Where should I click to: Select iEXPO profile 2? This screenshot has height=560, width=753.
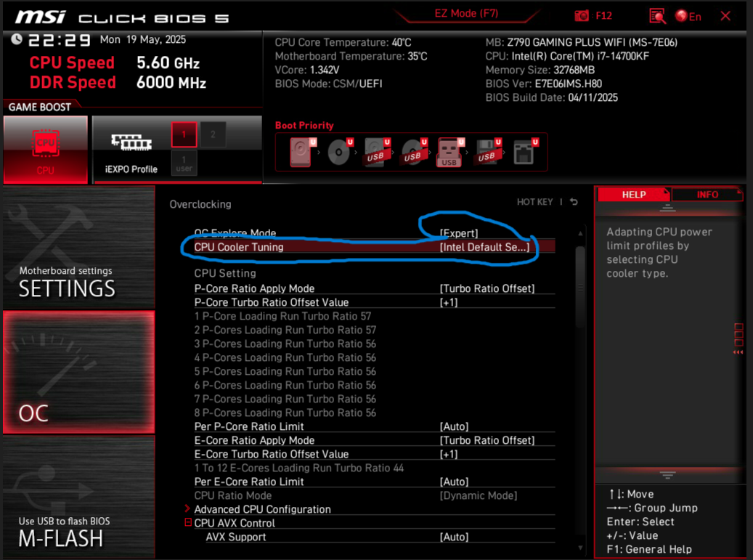tap(213, 134)
